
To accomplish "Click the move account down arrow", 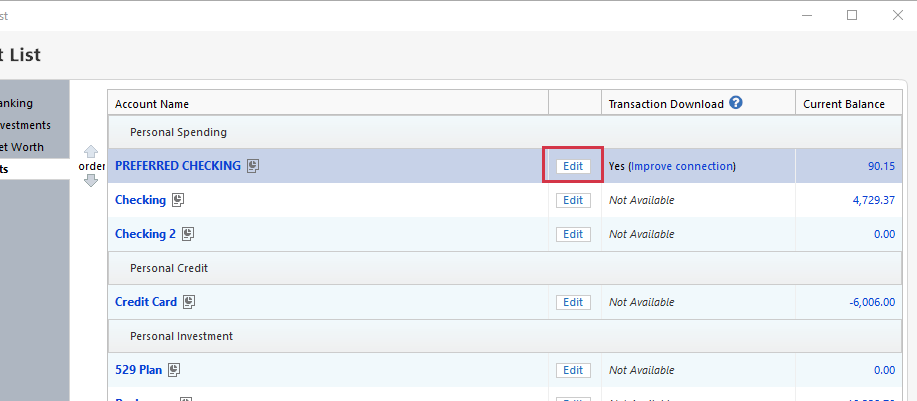I will pos(91,180).
